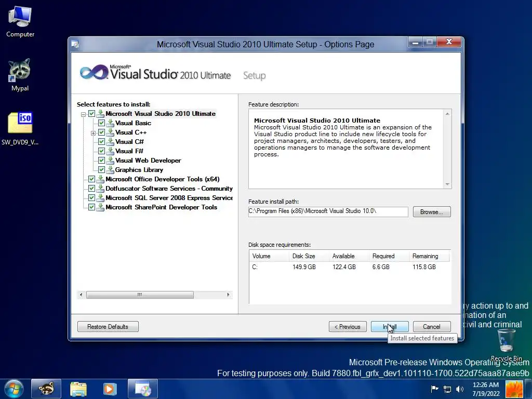Screen dimensions: 532x399
Task: Click the install icon beside Visual F#
Action: pyautogui.click(x=110, y=151)
